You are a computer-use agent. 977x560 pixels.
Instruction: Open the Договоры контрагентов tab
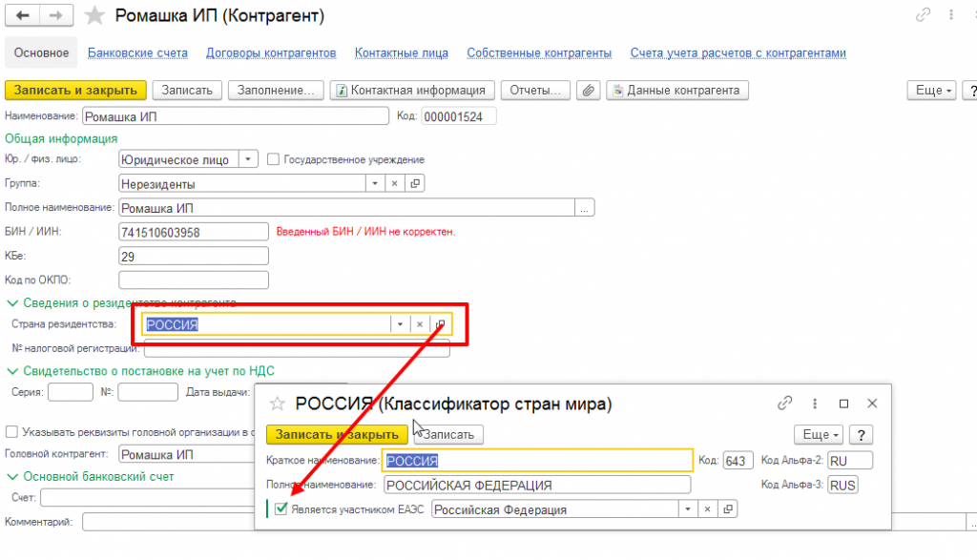tap(271, 53)
